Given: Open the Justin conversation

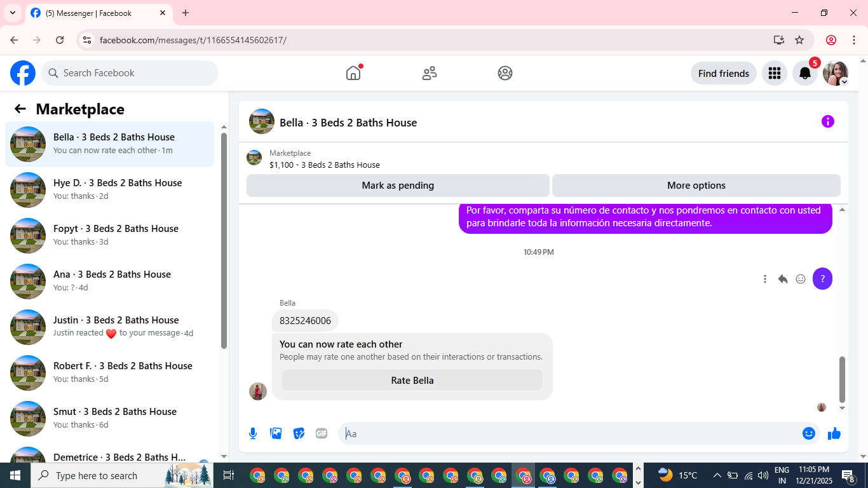Looking at the screenshot, I should click(110, 327).
